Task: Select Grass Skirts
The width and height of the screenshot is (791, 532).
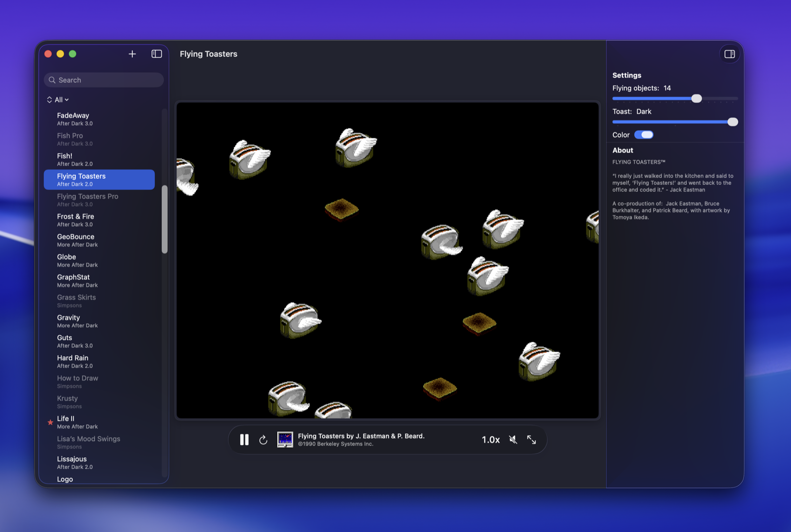Action: [99, 301]
